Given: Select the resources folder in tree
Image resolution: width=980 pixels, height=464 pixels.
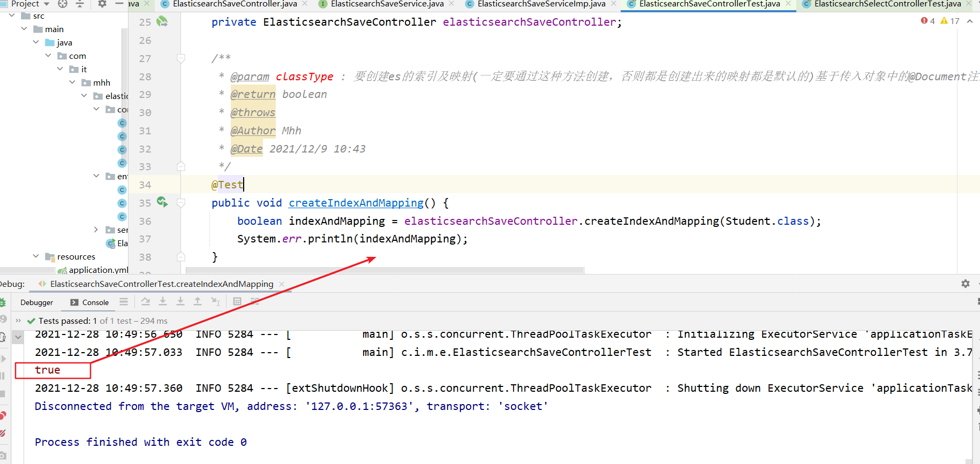Looking at the screenshot, I should [x=76, y=257].
